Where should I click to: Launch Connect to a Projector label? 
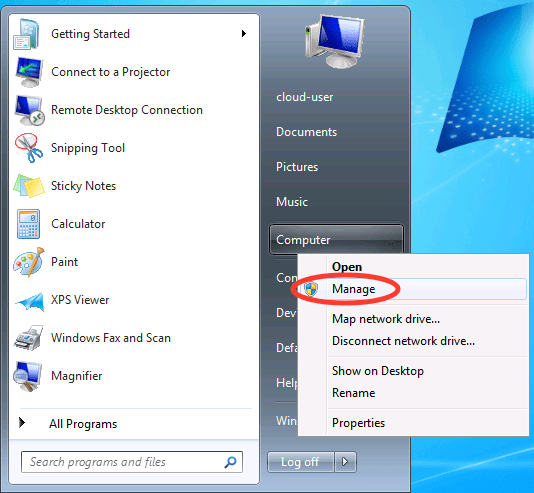pos(110,72)
